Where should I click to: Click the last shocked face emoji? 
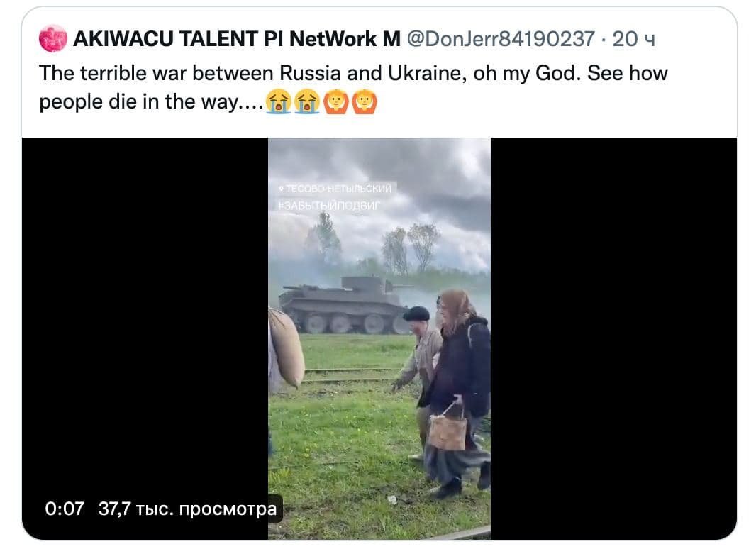pyautogui.click(x=364, y=103)
